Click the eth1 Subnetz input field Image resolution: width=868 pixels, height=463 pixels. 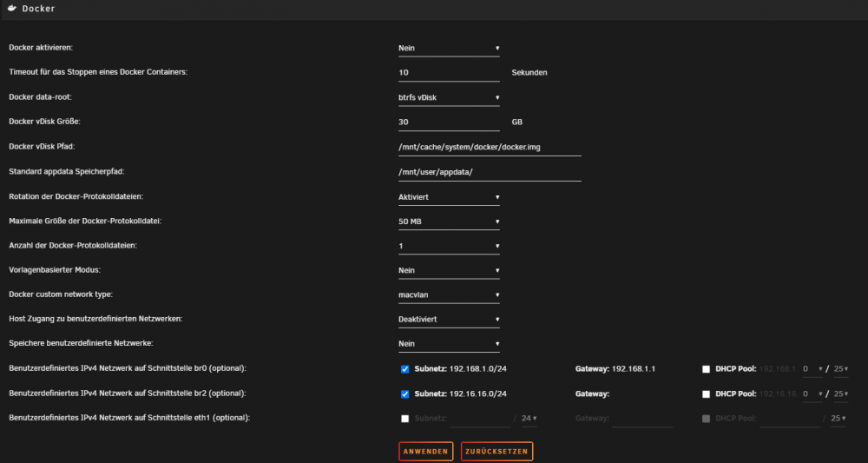click(480, 418)
